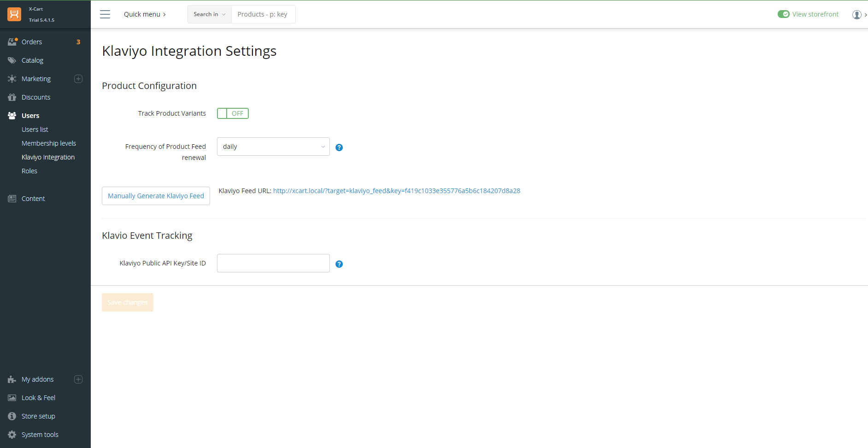Screen dimensions: 868x448
Task: Open System tools in the sidebar
Action: pos(40,435)
